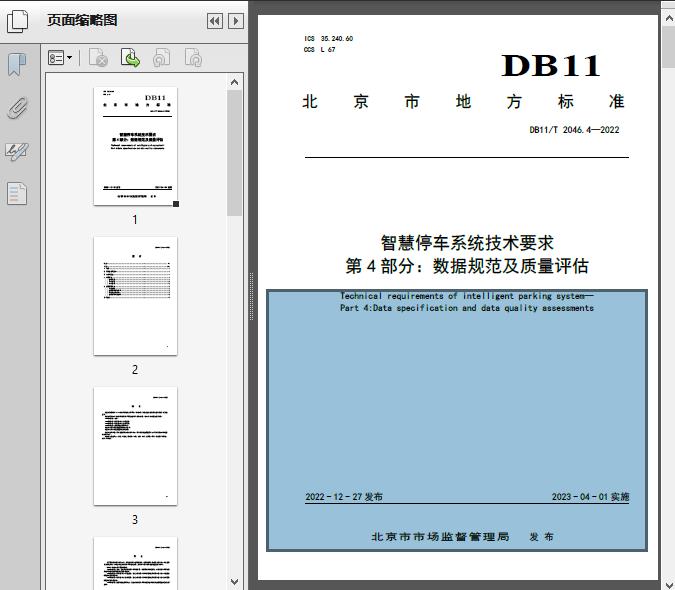
Task: Click the rotate clockwise pages icon
Action: click(193, 58)
